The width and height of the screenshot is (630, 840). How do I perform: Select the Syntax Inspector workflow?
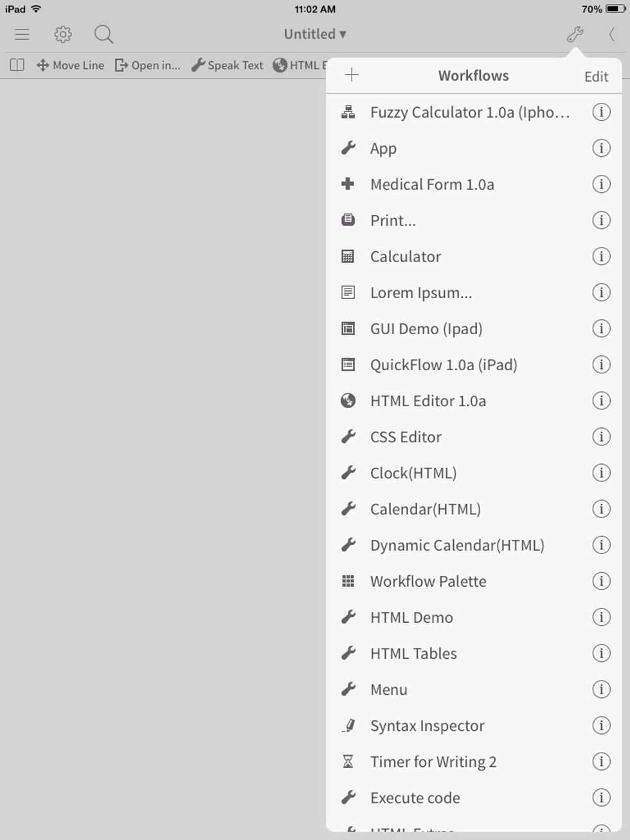click(x=427, y=726)
